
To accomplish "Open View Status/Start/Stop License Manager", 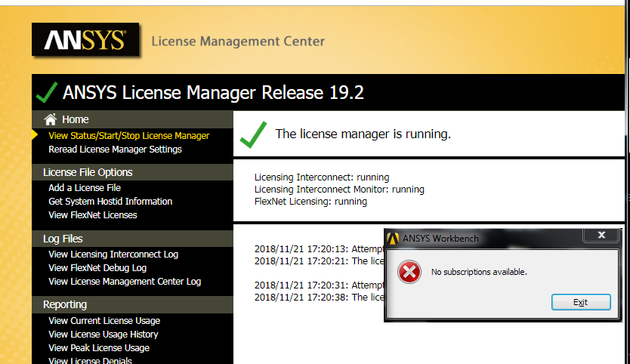I will (x=128, y=136).
